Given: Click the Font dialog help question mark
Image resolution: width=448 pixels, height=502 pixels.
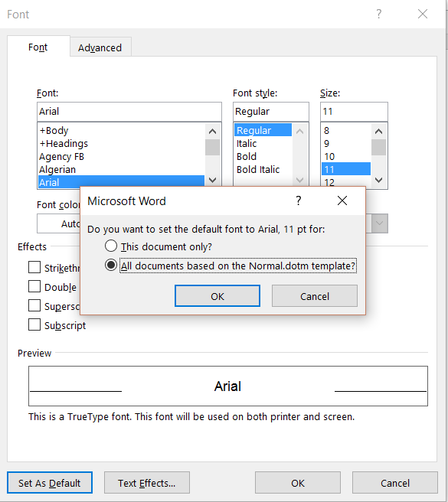Looking at the screenshot, I should click(x=379, y=14).
